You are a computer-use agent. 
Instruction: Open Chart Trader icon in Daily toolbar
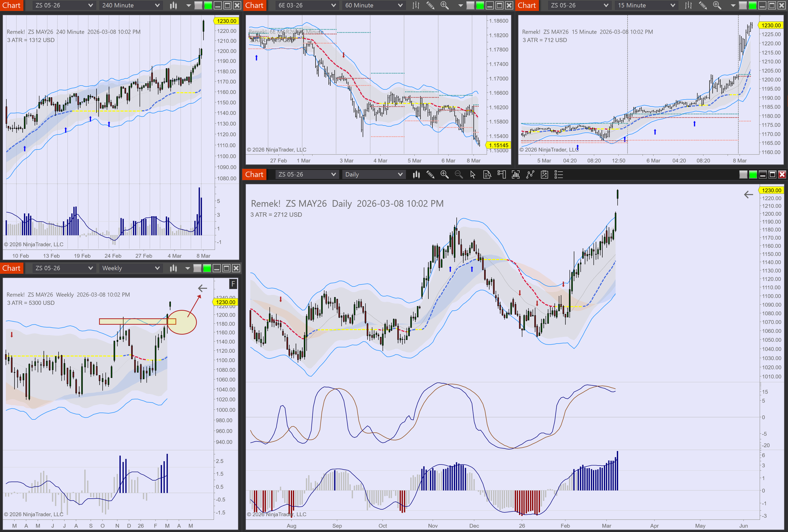pos(501,175)
